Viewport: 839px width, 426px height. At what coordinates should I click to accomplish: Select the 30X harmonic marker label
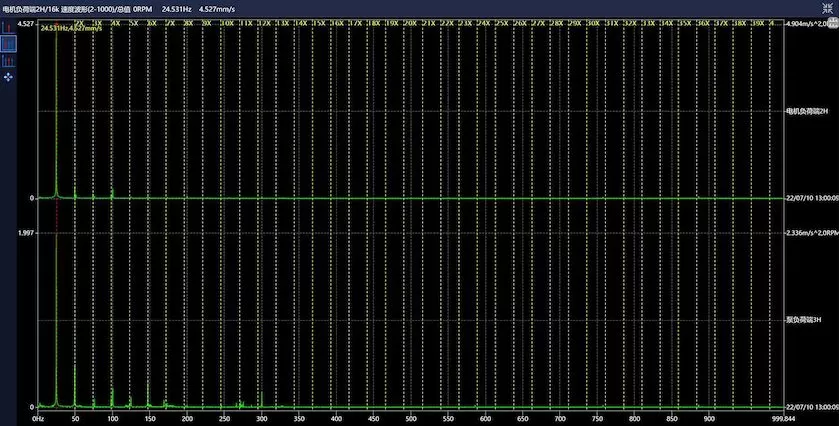pyautogui.click(x=594, y=21)
